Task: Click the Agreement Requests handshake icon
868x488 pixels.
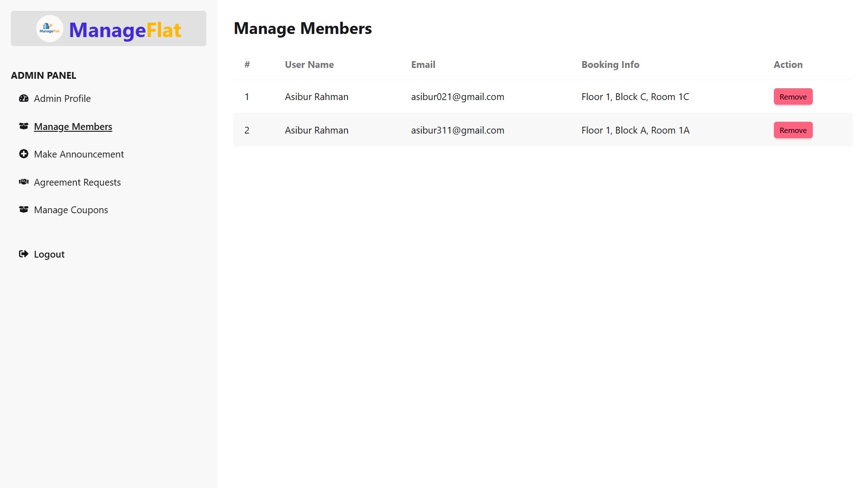Action: pos(24,182)
